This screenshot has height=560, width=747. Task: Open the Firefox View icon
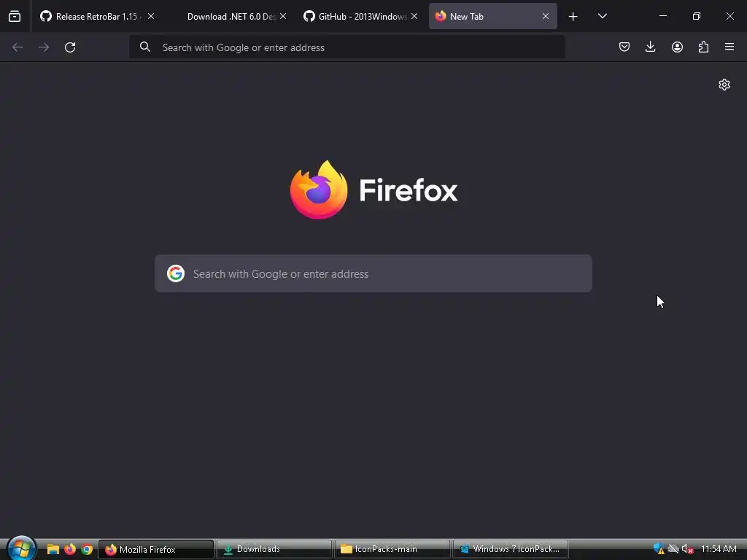[x=15, y=16]
